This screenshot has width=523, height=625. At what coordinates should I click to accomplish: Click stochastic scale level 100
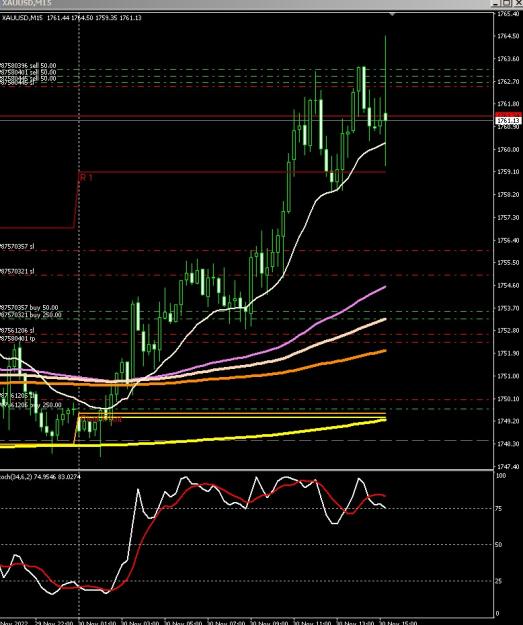(501, 476)
